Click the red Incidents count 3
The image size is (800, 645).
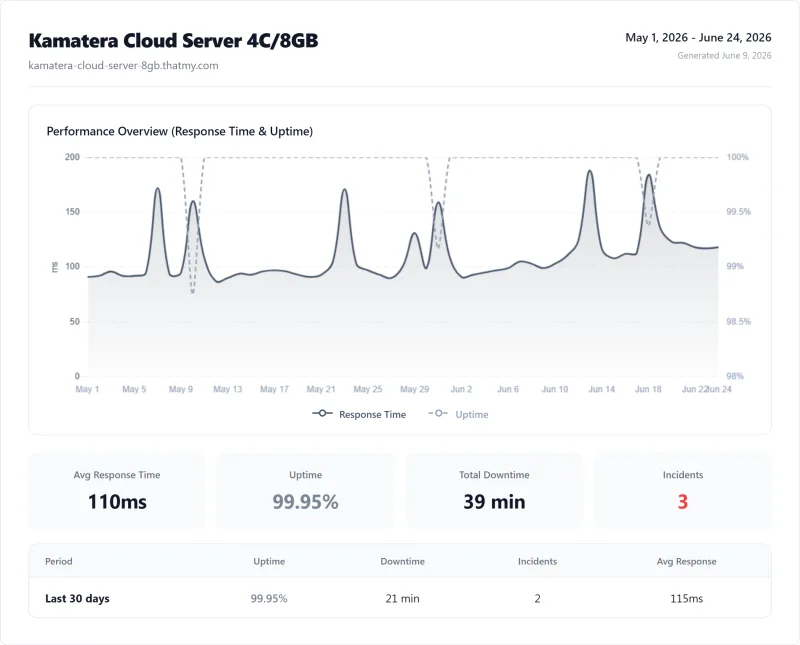[x=683, y=502]
